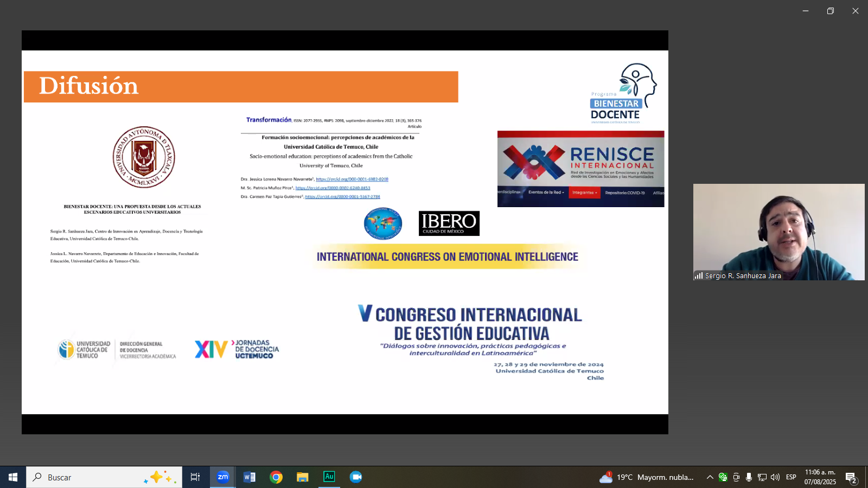Select 'Repositorio COVID-19' in the RENISCE menu
Screen dimensions: 868x488
[625, 192]
